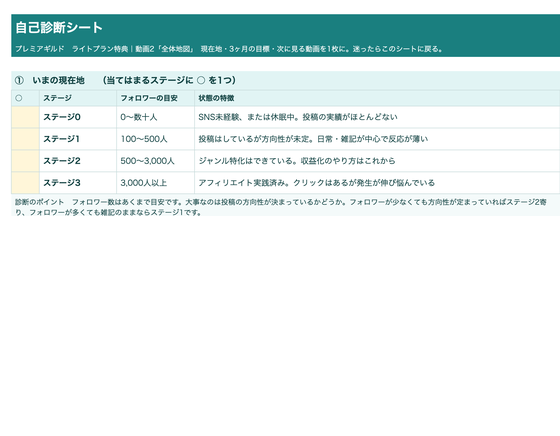
Task: Mark the yellow selection cell for ステージ2
Action: [x=25, y=161]
